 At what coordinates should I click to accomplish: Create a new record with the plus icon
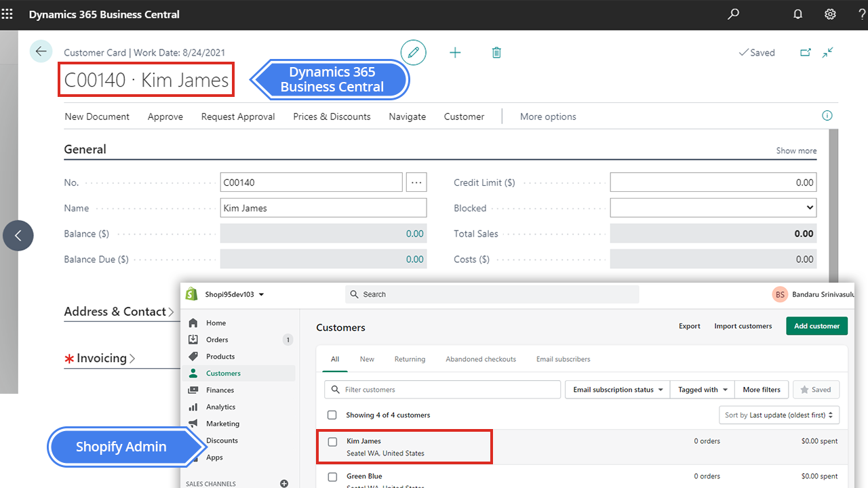[x=455, y=52]
